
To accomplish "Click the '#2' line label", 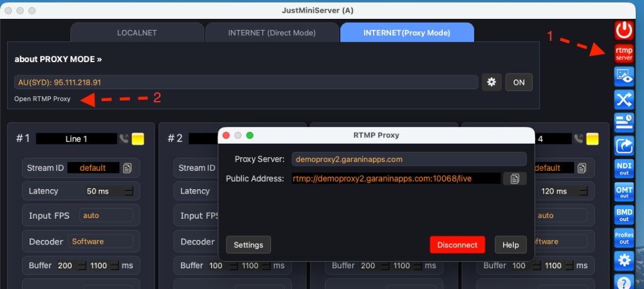I will click(x=175, y=138).
